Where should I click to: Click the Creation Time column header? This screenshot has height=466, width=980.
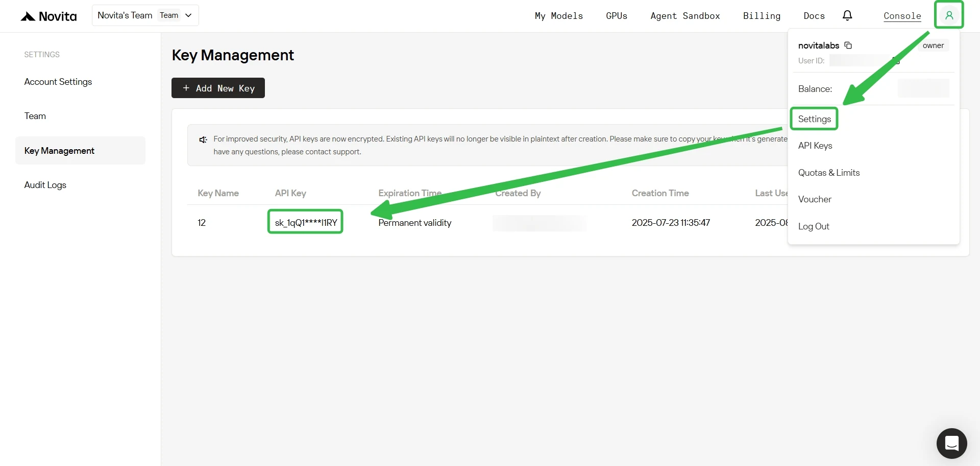pyautogui.click(x=660, y=193)
